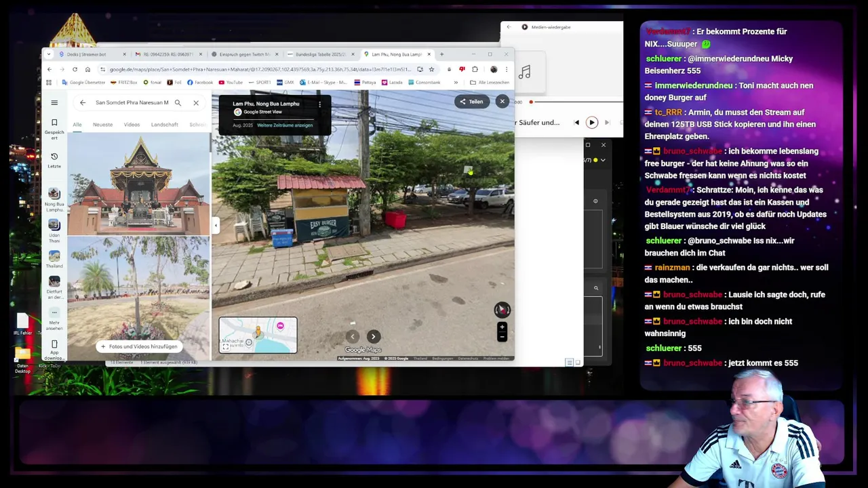Click the Medienwiedergabe seek slider

coord(575,102)
